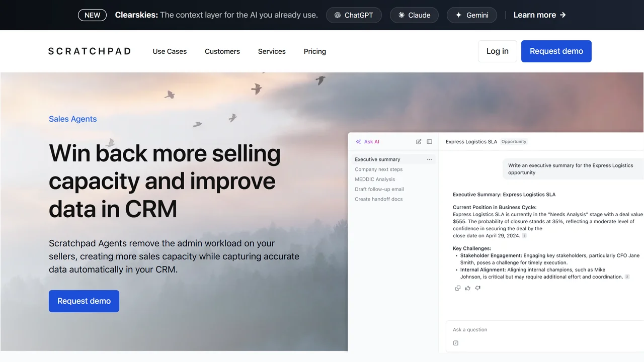Click the user prompt message bubble

point(573,169)
